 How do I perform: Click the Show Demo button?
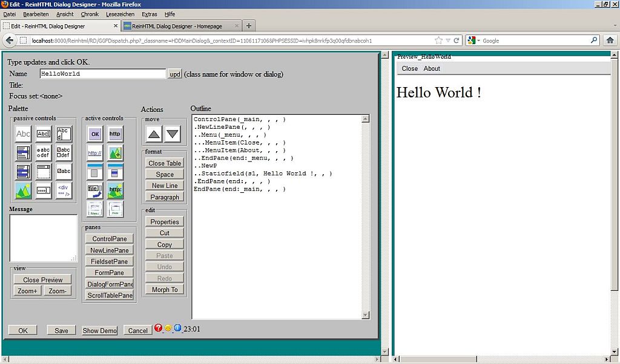(x=100, y=331)
